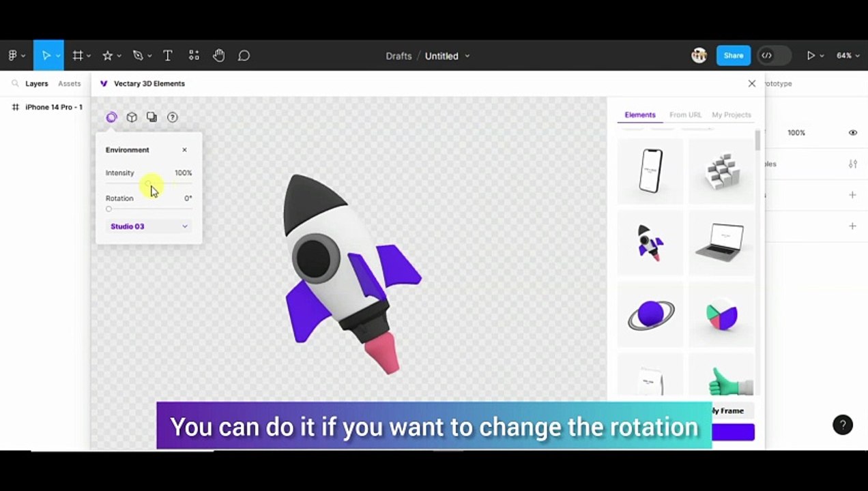Open the Studio 03 environment dropdown
The height and width of the screenshot is (491, 868).
[x=149, y=226]
